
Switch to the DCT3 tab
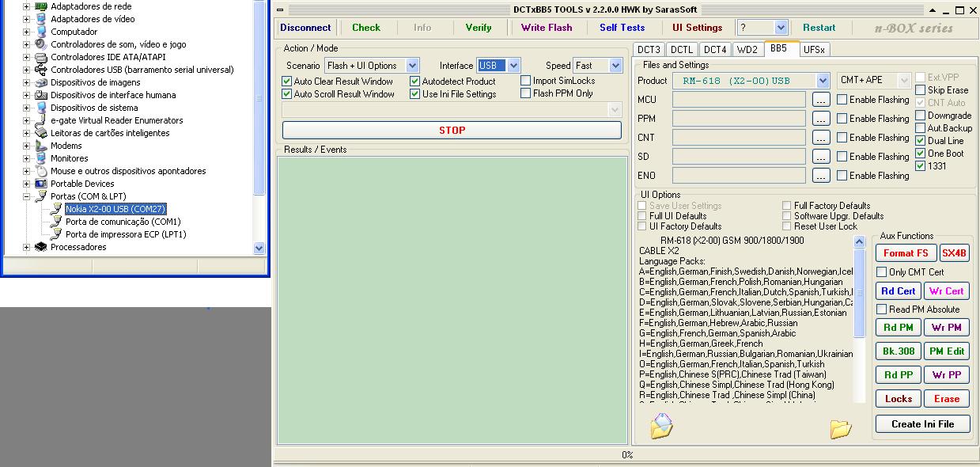pyautogui.click(x=649, y=50)
